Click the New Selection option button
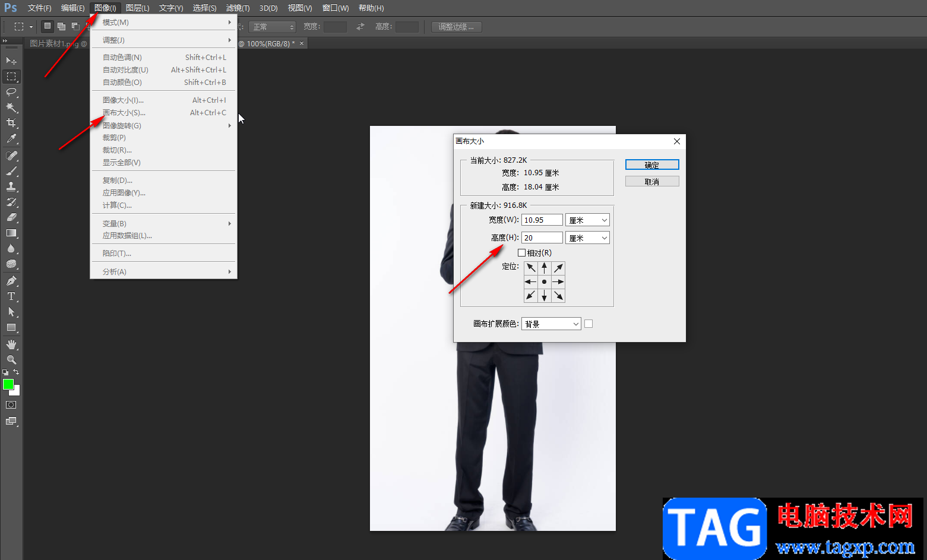This screenshot has height=560, width=927. click(x=48, y=26)
